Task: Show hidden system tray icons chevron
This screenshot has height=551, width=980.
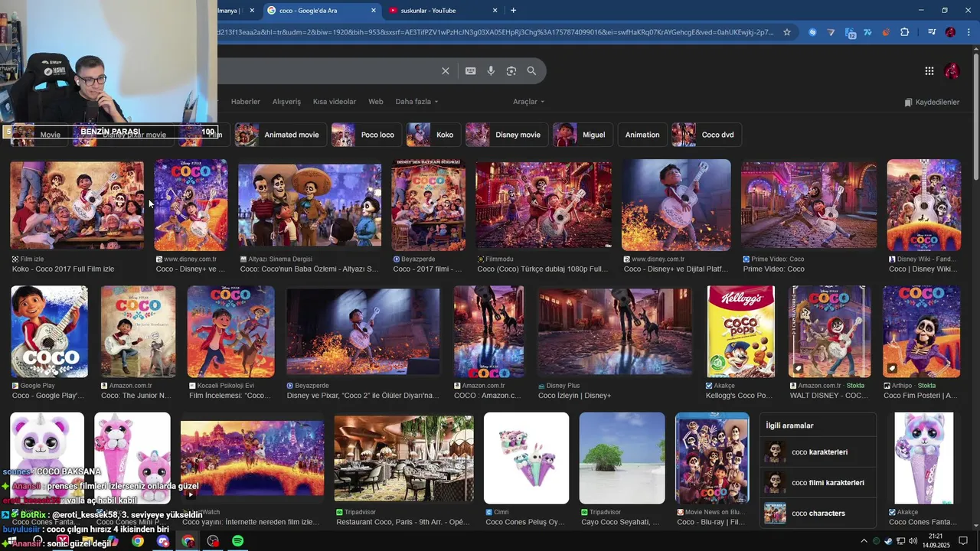Action: (864, 541)
